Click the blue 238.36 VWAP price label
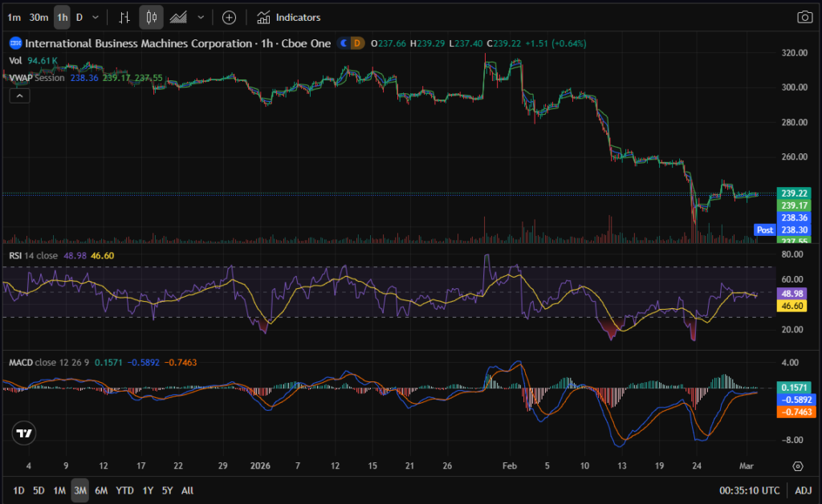 point(793,217)
